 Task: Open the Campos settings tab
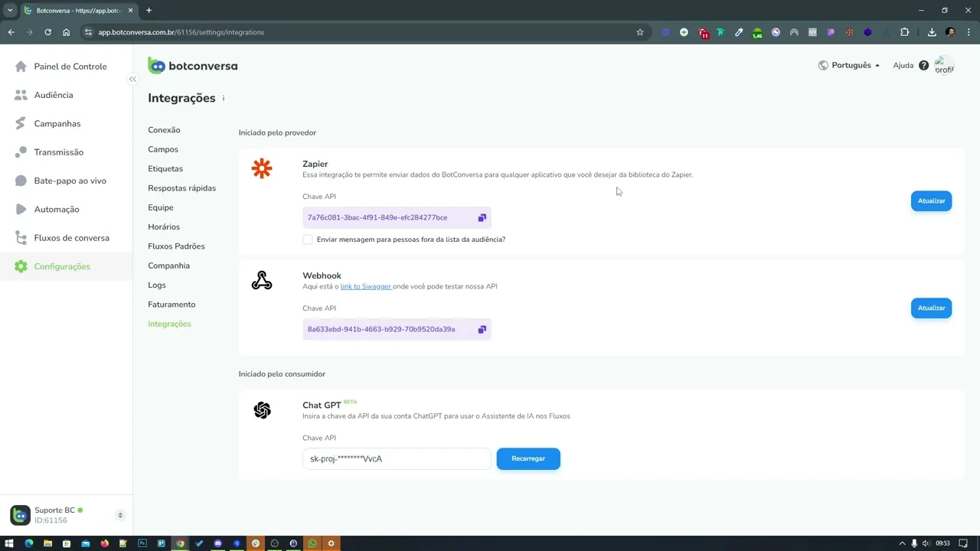tap(163, 149)
